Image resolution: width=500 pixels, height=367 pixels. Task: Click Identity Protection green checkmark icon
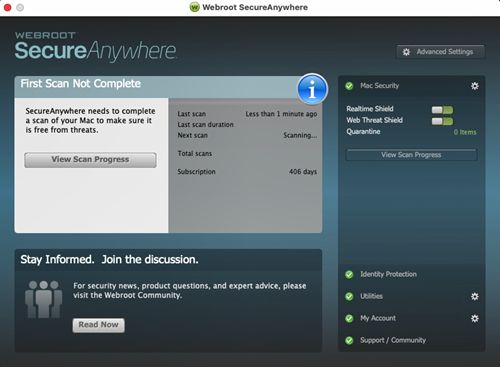click(x=349, y=274)
